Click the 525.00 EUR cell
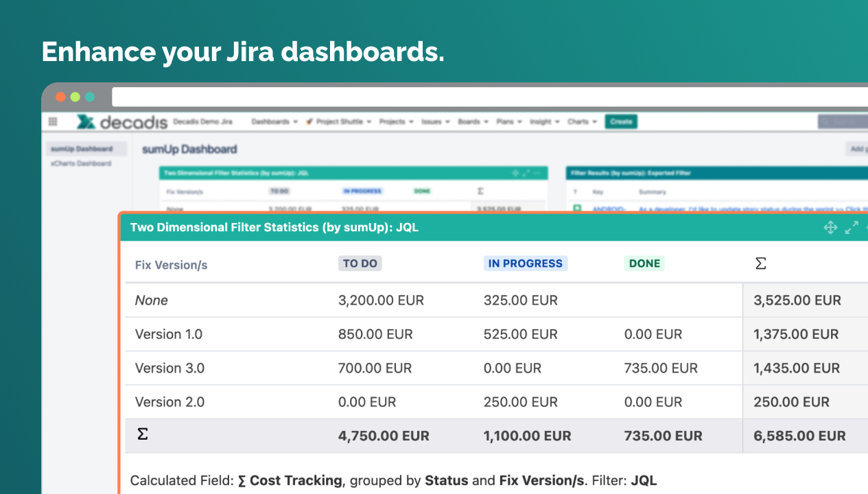 (521, 334)
